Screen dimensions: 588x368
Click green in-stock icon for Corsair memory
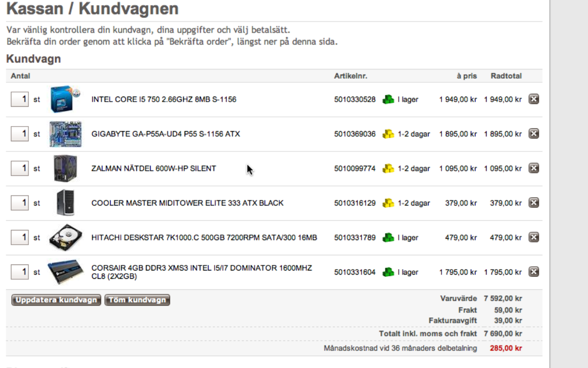[388, 272]
